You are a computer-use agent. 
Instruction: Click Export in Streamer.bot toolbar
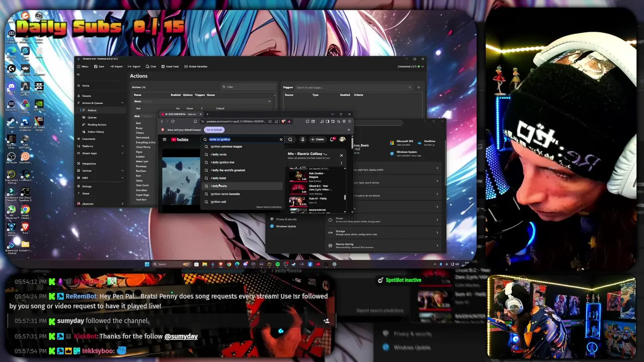click(x=134, y=66)
